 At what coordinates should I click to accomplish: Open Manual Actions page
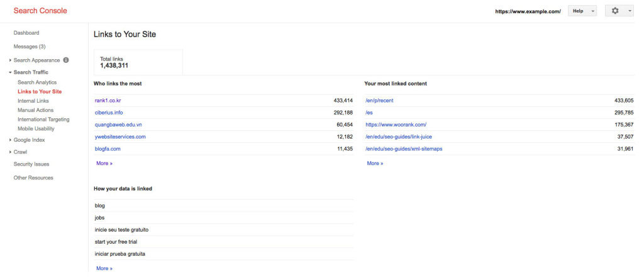35,110
